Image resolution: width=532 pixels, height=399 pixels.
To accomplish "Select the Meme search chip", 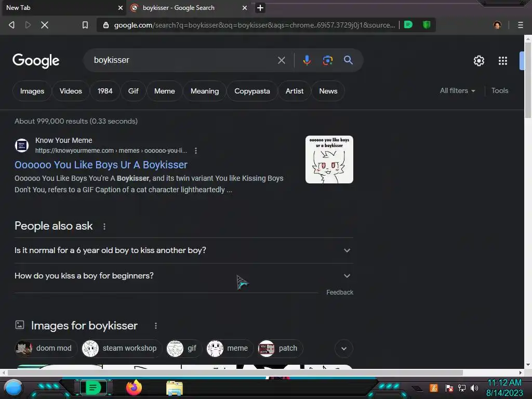I will tap(164, 91).
